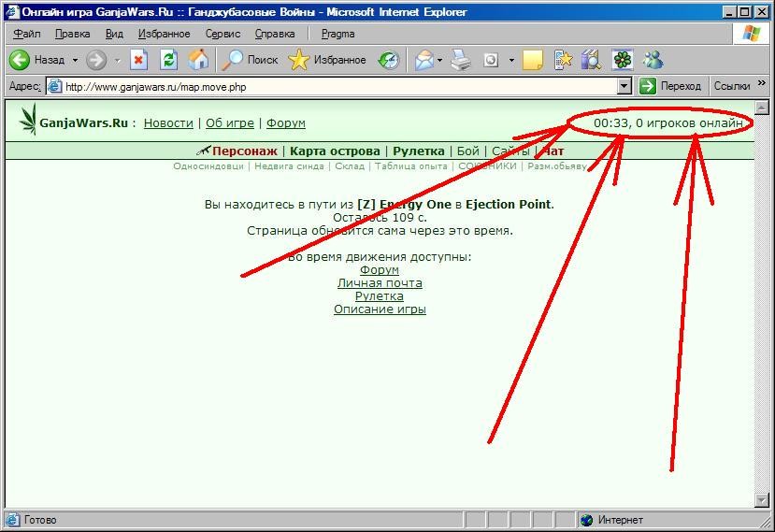Open Favorites (Избранное) star toolbar button

point(326,60)
